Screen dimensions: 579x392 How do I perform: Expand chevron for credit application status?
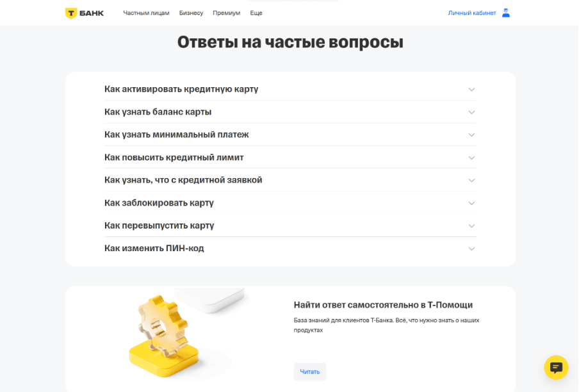click(471, 181)
